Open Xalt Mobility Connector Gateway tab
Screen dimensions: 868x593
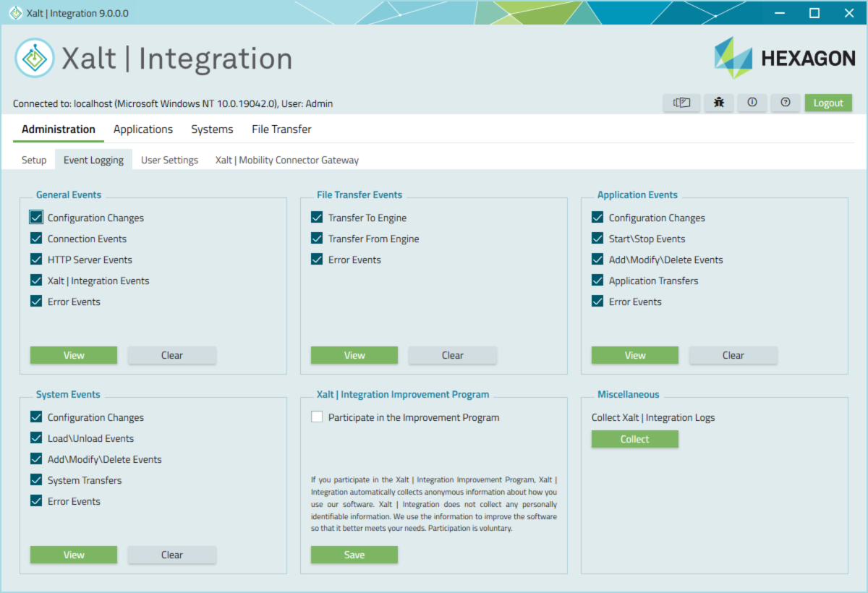pyautogui.click(x=286, y=160)
